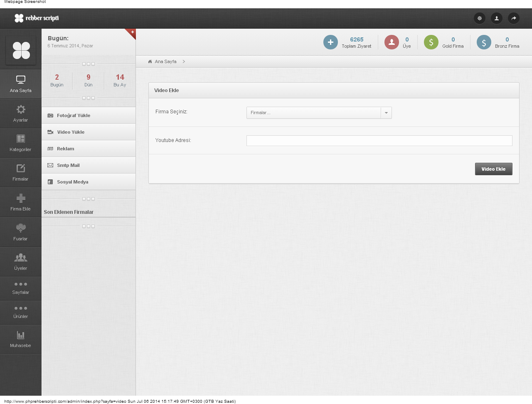Click the breadcrumb chevron after Ana Sayfa
The height and width of the screenshot is (404, 532).
click(x=184, y=61)
